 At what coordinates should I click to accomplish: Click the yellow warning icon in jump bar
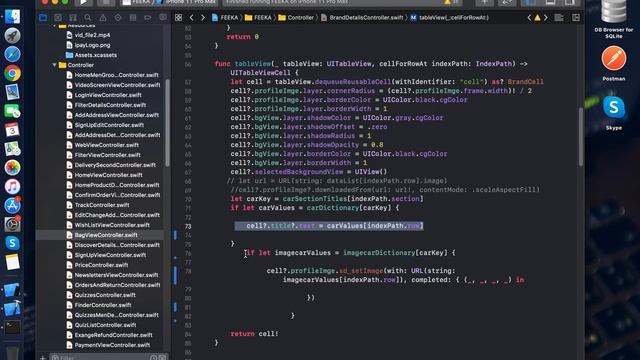click(538, 18)
